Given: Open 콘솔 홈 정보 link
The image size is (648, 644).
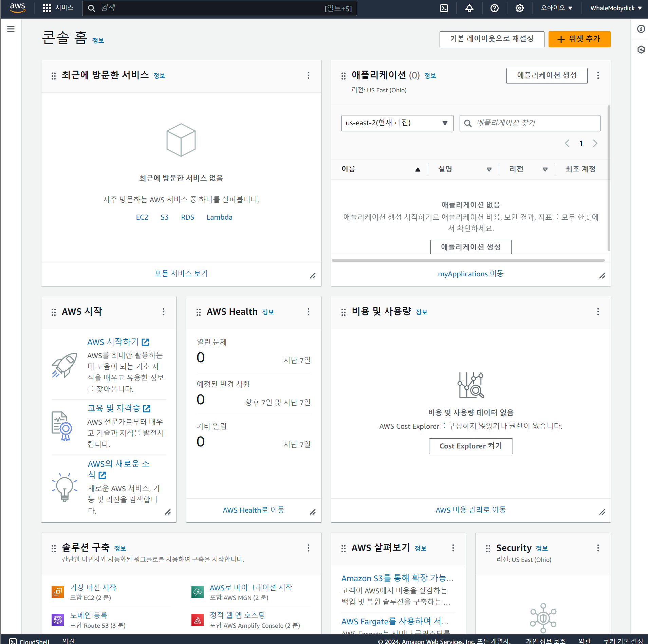Looking at the screenshot, I should (98, 40).
